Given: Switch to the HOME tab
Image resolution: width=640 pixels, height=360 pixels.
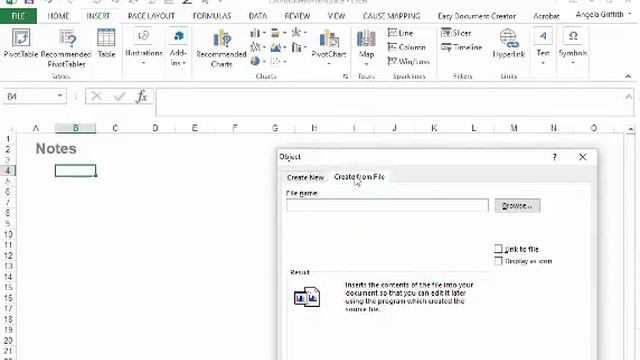Looking at the screenshot, I should pyautogui.click(x=58, y=16).
